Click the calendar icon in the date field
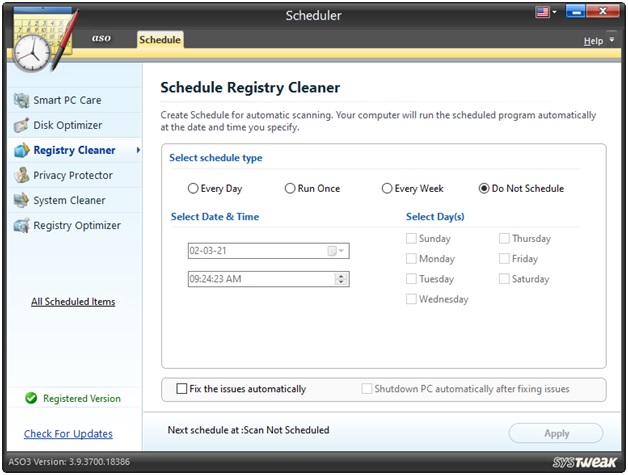The width and height of the screenshot is (628, 475). (332, 251)
